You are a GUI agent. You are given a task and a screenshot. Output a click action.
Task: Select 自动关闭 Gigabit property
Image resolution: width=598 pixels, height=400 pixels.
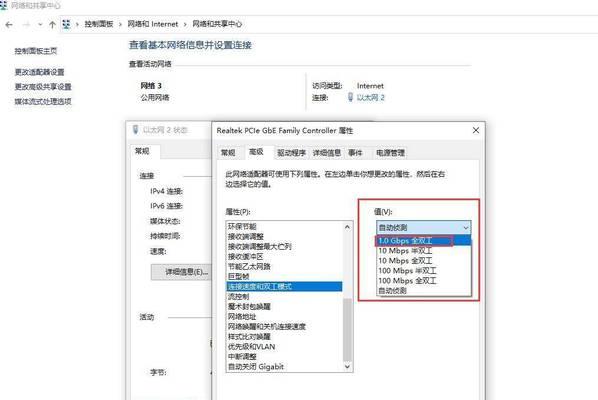[x=284, y=366]
